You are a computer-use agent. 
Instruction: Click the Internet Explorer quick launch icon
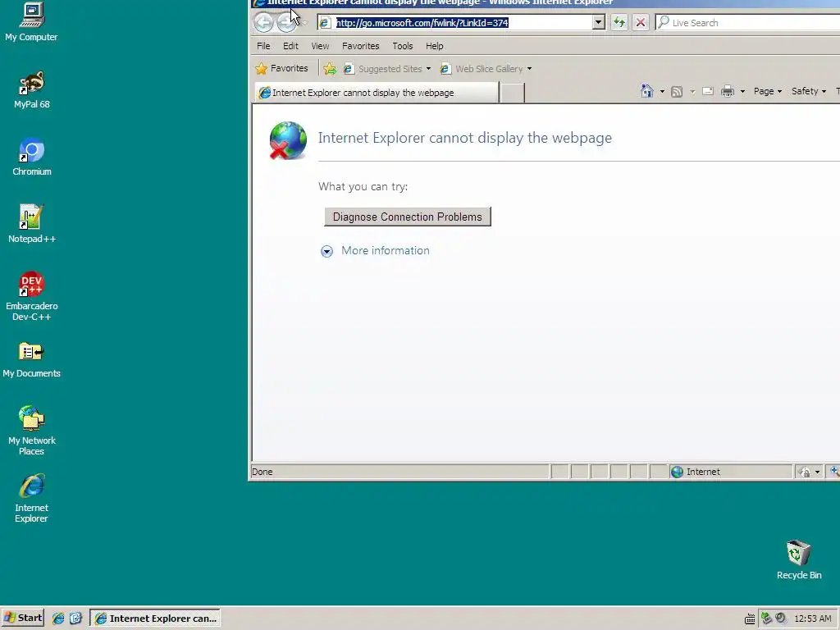(x=58, y=619)
